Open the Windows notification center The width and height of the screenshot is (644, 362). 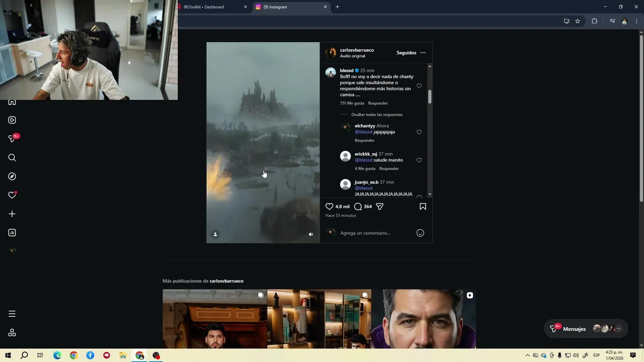(633, 355)
